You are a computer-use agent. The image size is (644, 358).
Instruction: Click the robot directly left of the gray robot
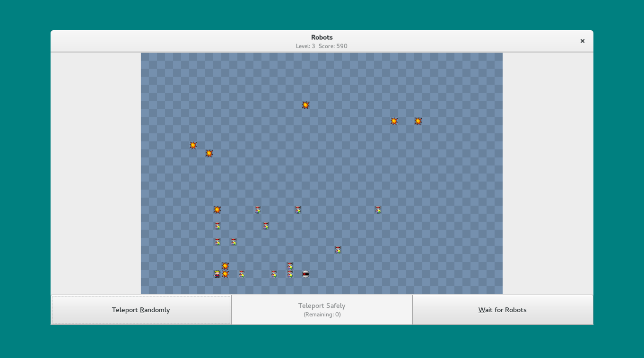[289, 274]
